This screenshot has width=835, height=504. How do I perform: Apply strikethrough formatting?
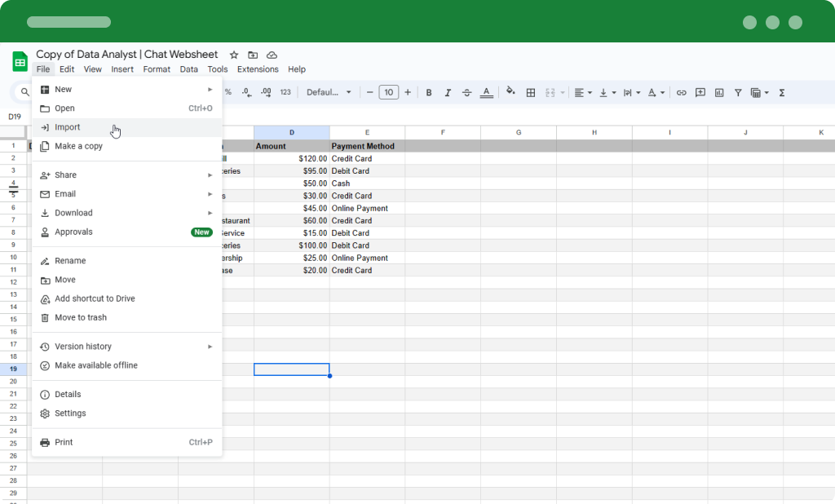[x=466, y=93]
